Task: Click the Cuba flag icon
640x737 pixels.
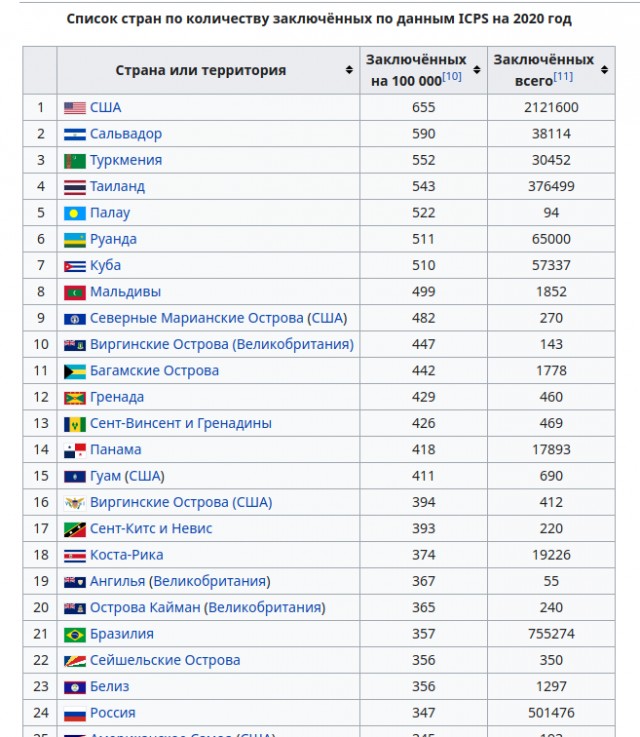Action: [75, 267]
